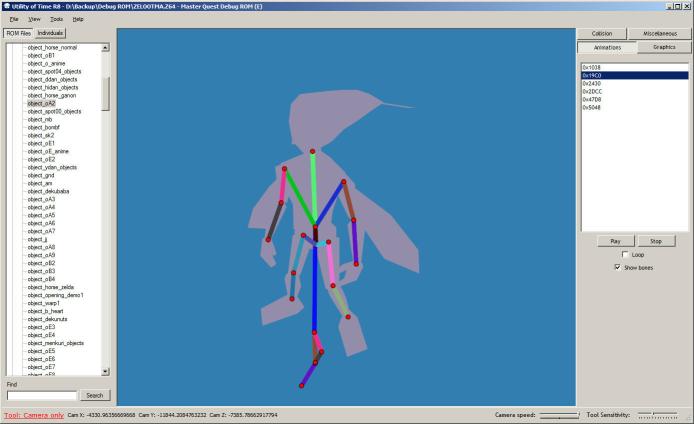Click the Tool: Camera only link
This screenshot has height=424, width=694.
point(34,415)
